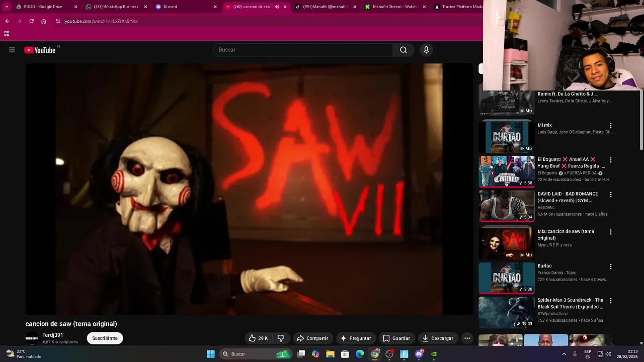Open Spider-Man black suit thumbnail
This screenshot has width=644, height=362.
pos(506,312)
